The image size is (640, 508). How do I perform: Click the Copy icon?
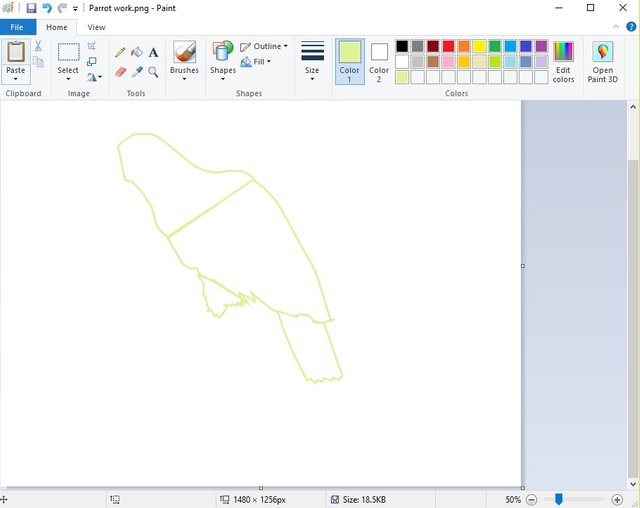click(x=38, y=62)
